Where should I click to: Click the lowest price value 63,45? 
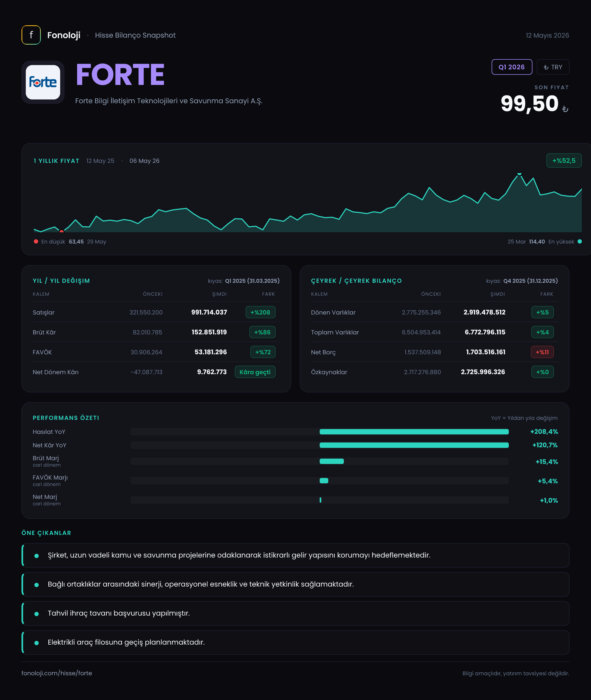(x=76, y=242)
